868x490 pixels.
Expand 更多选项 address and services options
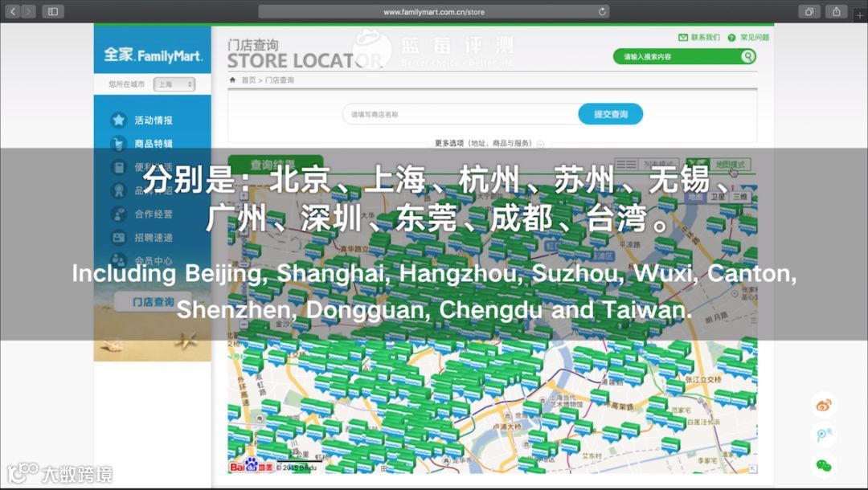point(489,143)
